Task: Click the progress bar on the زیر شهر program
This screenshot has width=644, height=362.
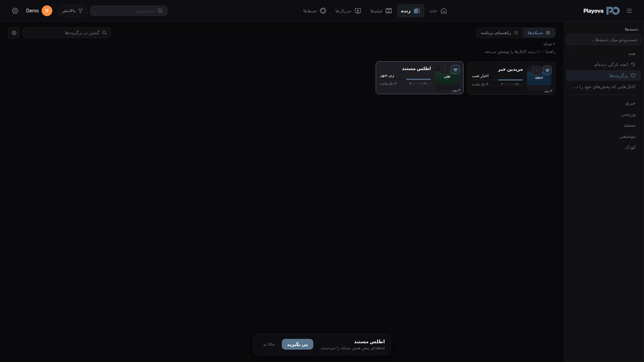Action: (406, 79)
